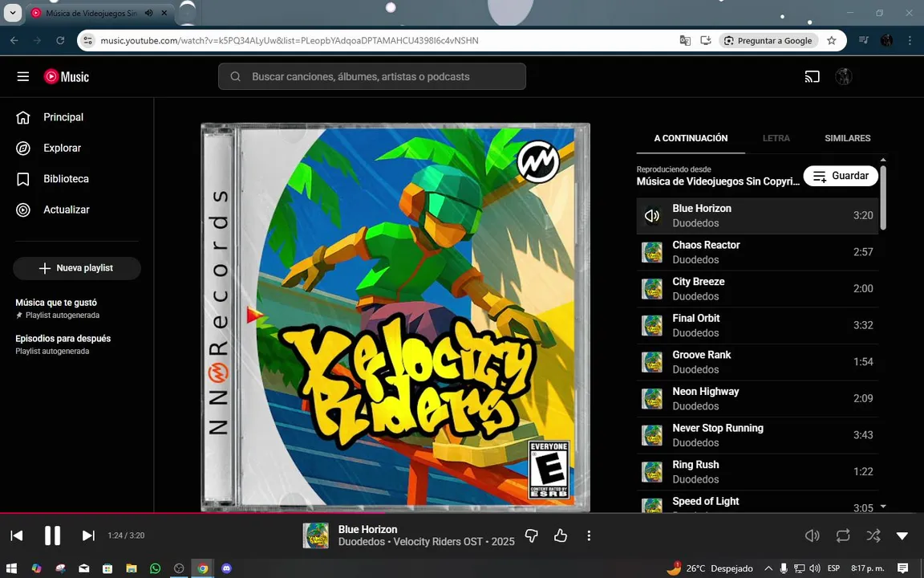Save queue with Guardar button
Viewport: 924px width, 578px height.
[841, 176]
